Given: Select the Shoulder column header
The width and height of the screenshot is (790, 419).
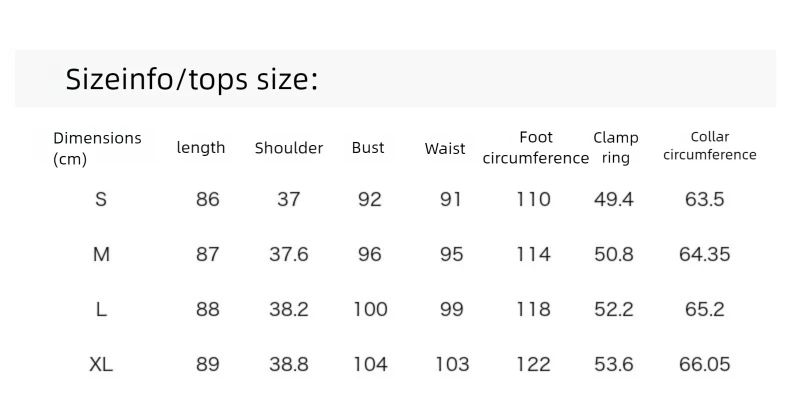Looking at the screenshot, I should click(x=289, y=148).
